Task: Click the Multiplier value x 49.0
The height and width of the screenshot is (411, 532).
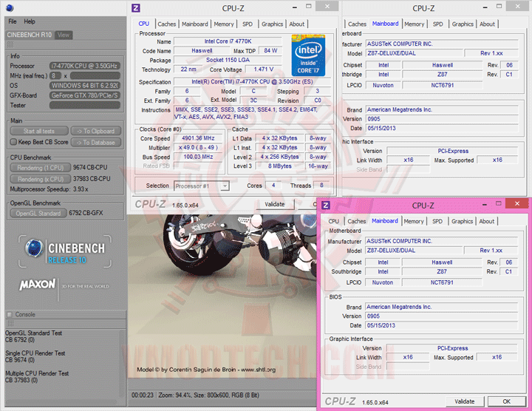Action: 198,148
